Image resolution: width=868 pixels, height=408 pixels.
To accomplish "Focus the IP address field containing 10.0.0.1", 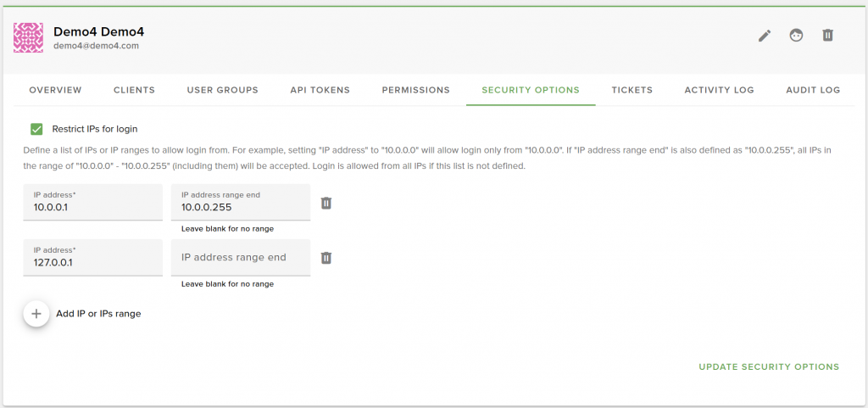I will 93,203.
